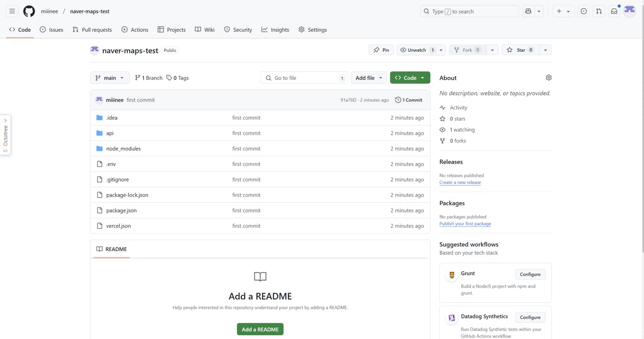Click Publish your first package link
The image size is (644, 339).
(465, 224)
